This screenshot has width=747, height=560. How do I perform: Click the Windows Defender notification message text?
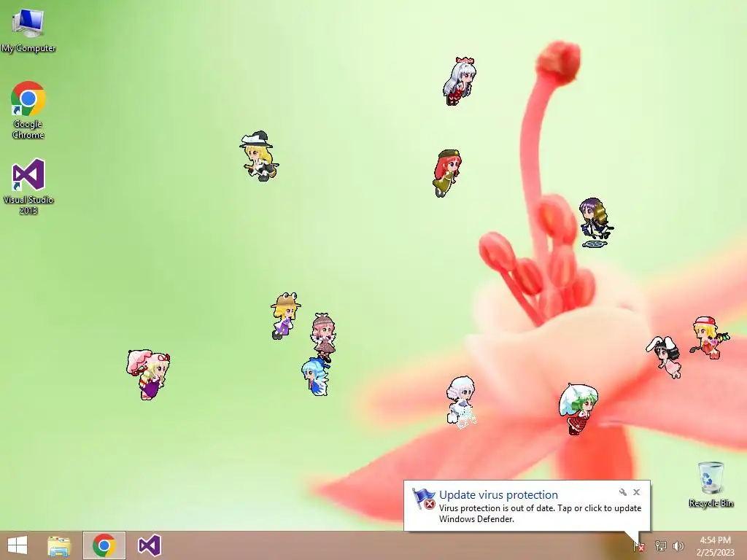coord(540,513)
